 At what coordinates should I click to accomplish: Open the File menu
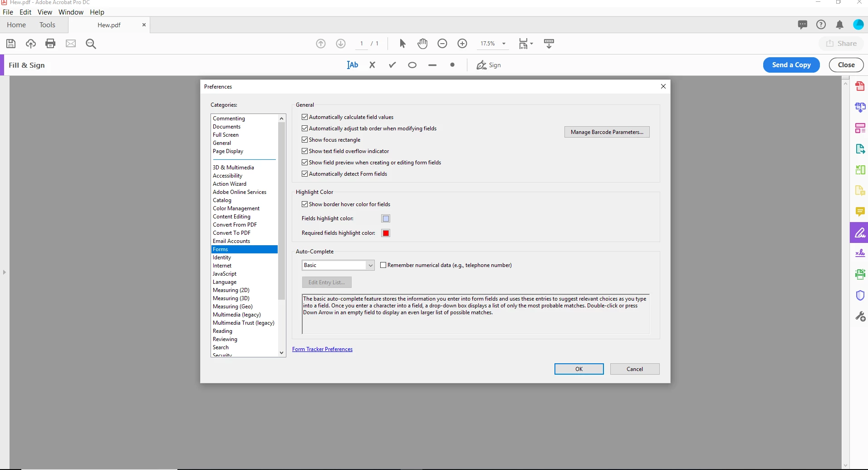(8, 12)
